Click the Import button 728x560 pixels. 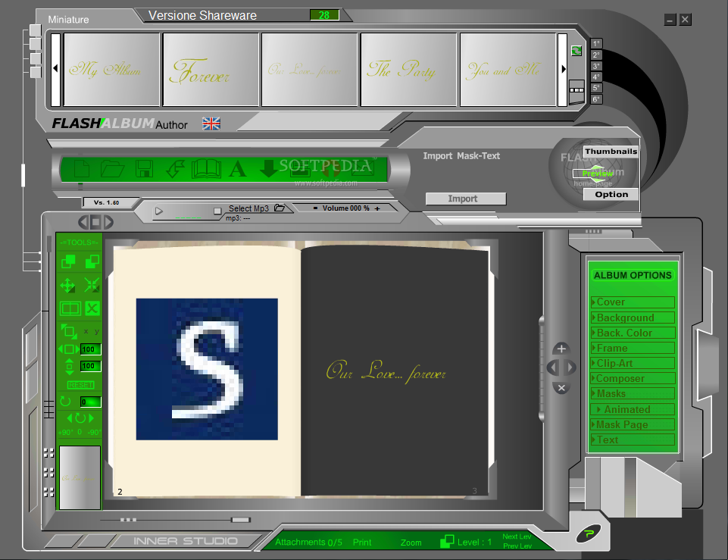[x=466, y=199]
